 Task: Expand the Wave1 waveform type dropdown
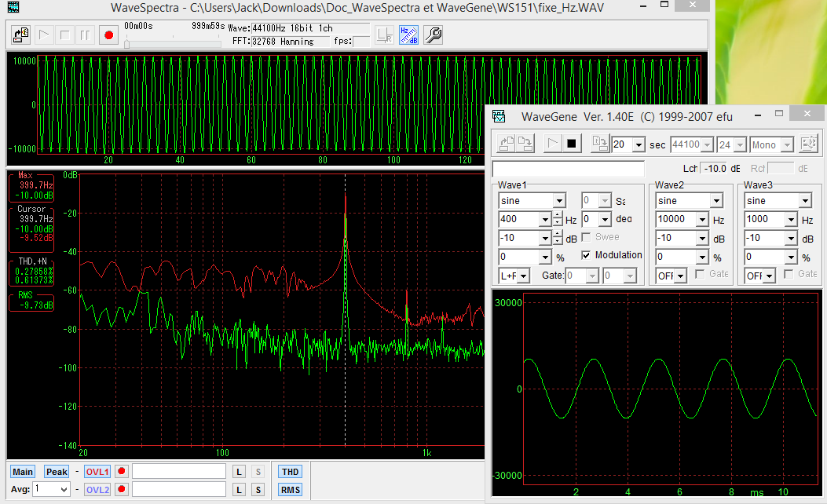(558, 201)
